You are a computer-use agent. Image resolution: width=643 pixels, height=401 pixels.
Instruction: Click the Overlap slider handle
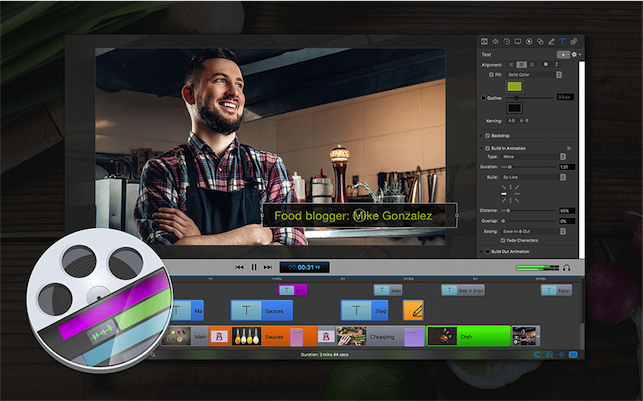(x=503, y=221)
